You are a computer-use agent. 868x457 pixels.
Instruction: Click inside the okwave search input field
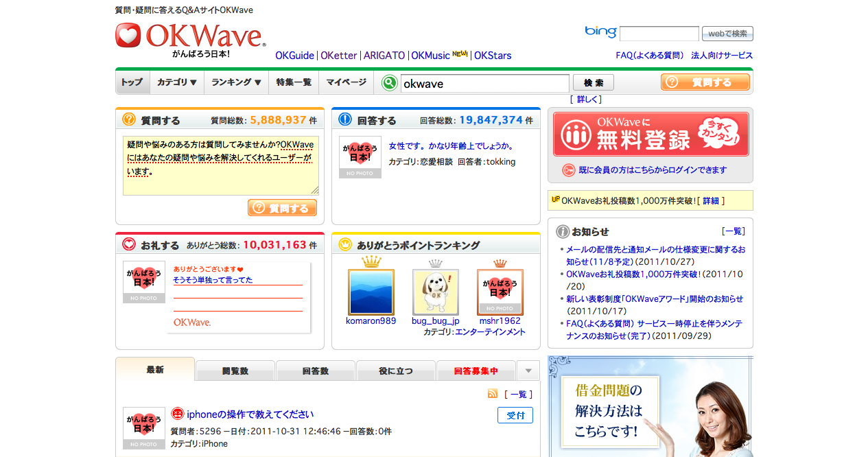[x=484, y=82]
